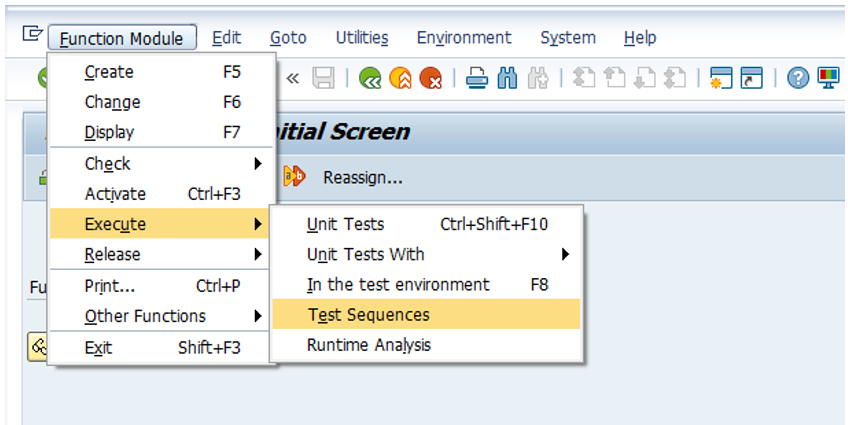Click the green Back arrow icon
This screenshot has height=425, width=848.
(371, 78)
